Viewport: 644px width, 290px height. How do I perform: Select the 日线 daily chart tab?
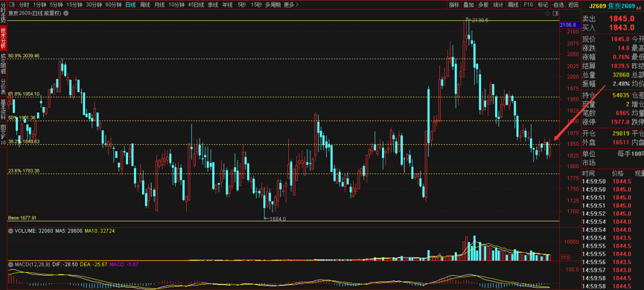[130, 5]
